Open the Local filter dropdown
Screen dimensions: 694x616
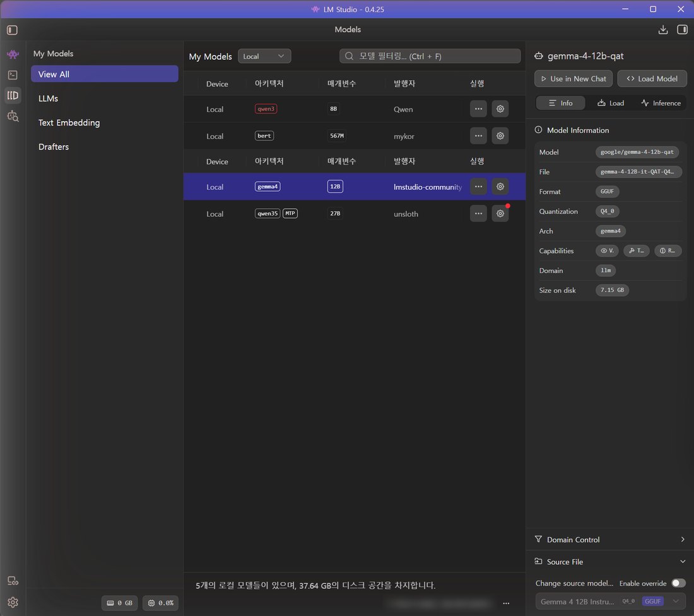tap(264, 56)
